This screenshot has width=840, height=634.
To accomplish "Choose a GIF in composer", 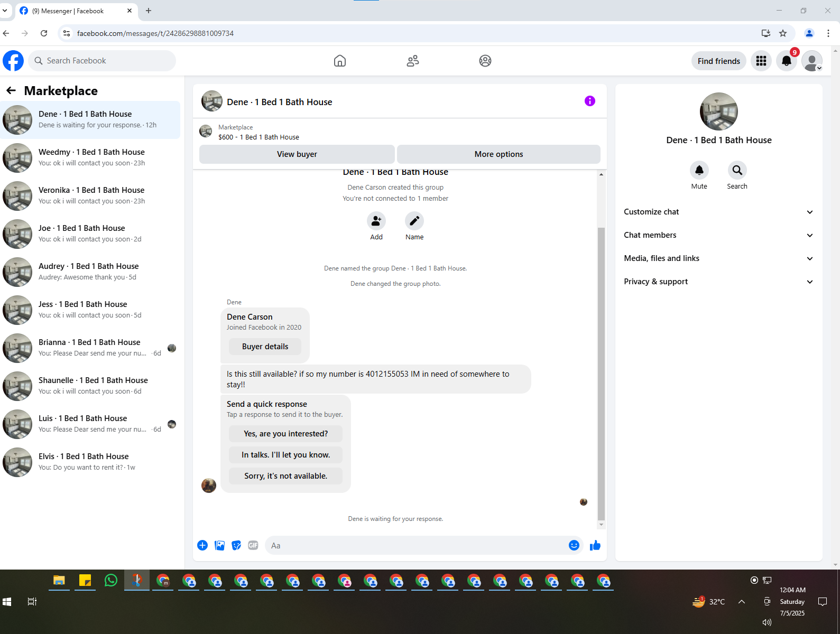I will (x=253, y=545).
